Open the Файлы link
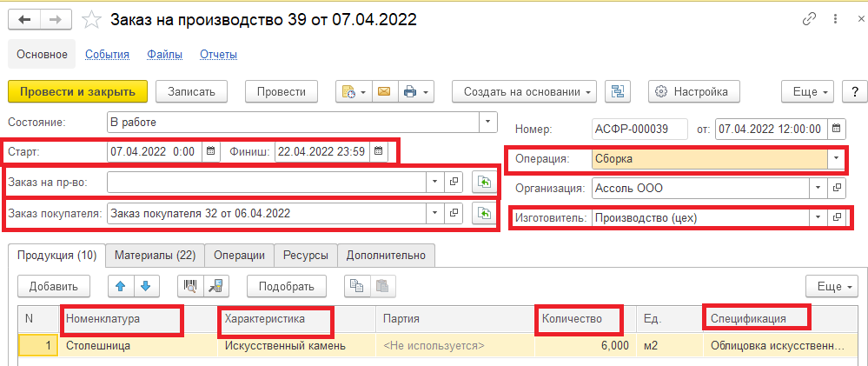868x366 pixels. [x=164, y=54]
